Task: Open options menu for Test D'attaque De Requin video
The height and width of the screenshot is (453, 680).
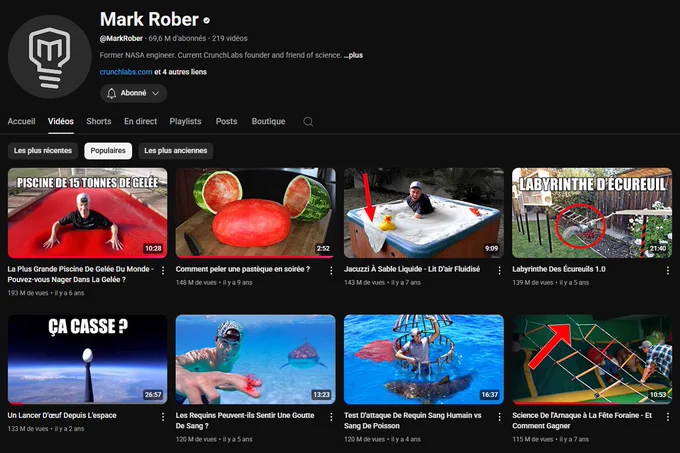Action: 499,417
